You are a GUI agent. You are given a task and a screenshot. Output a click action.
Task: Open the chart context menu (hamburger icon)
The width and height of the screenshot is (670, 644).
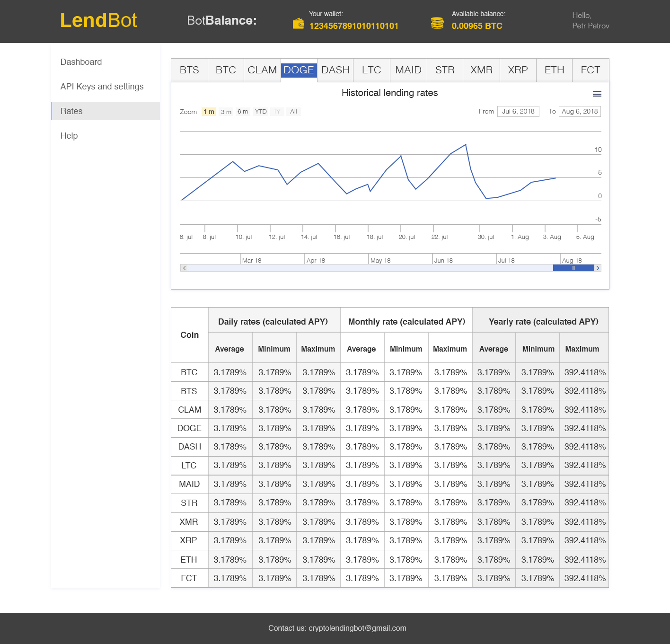[x=597, y=94]
